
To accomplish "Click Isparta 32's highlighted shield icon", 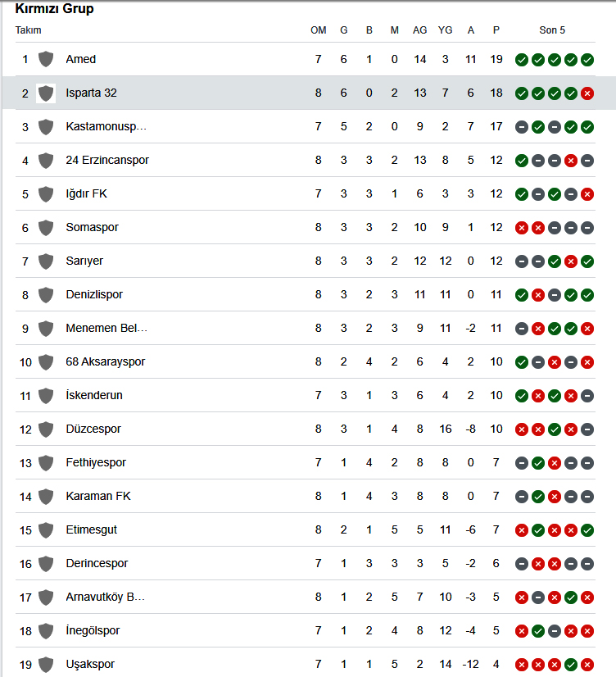I will [46, 93].
